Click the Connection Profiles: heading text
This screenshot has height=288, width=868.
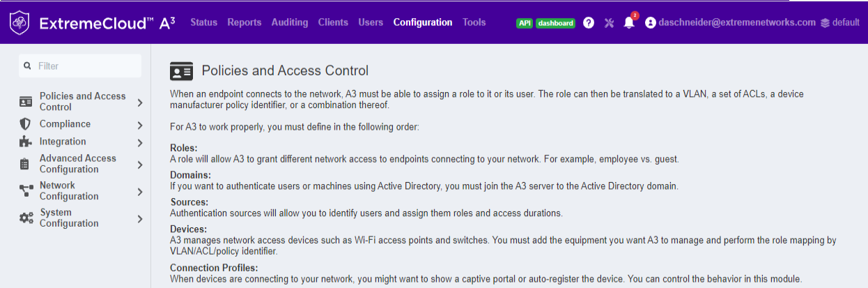point(214,268)
